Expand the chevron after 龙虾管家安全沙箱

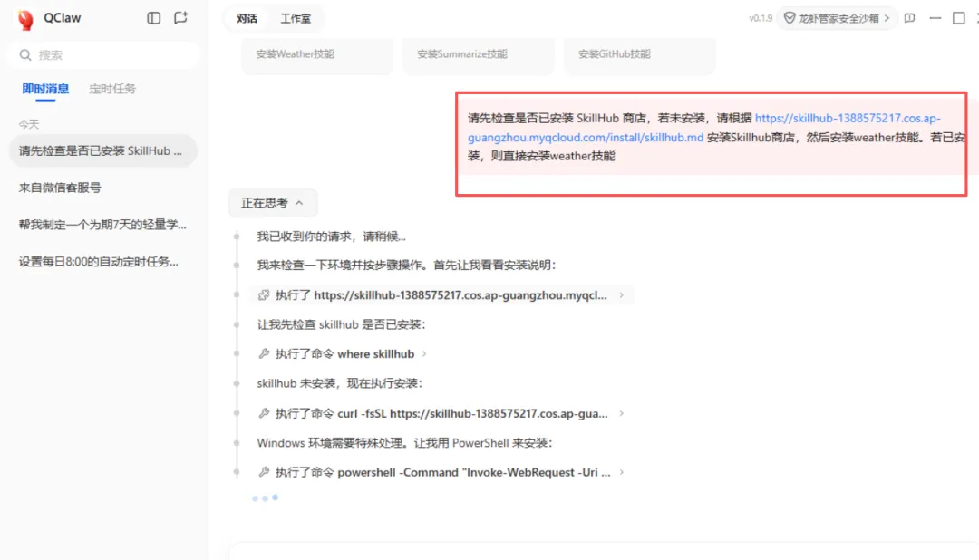[887, 18]
